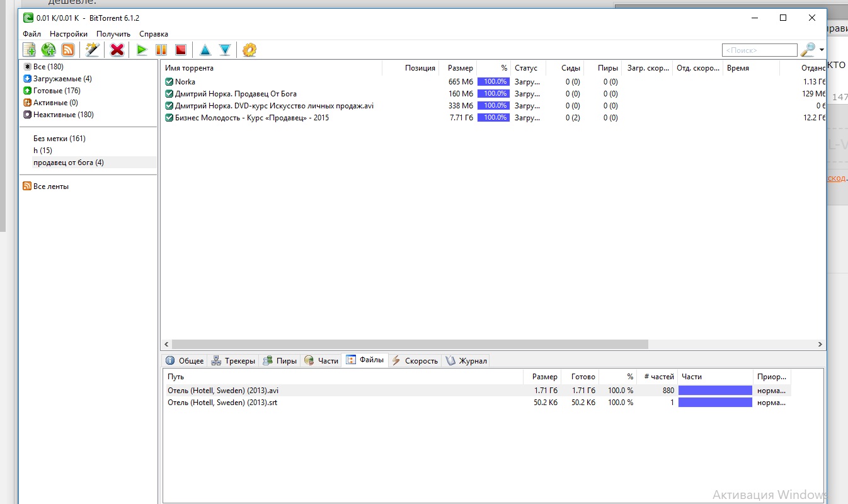
Task: Switch to the Пиры tab in the bottom panel
Action: (x=280, y=361)
